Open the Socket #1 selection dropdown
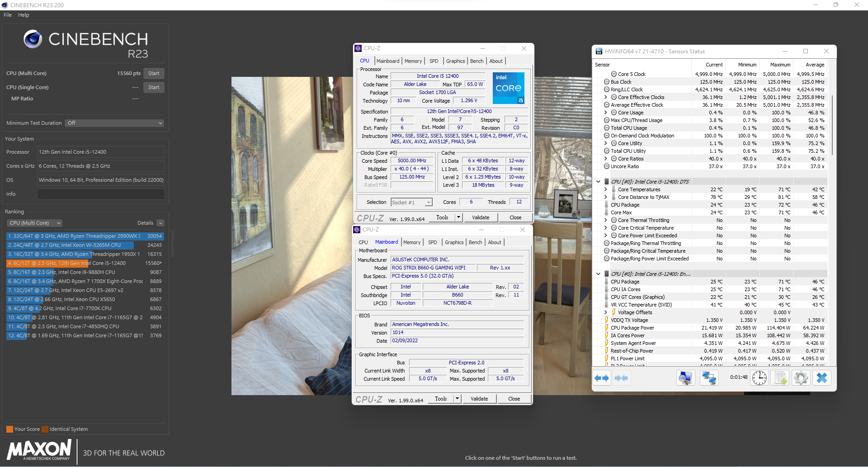 click(429, 203)
